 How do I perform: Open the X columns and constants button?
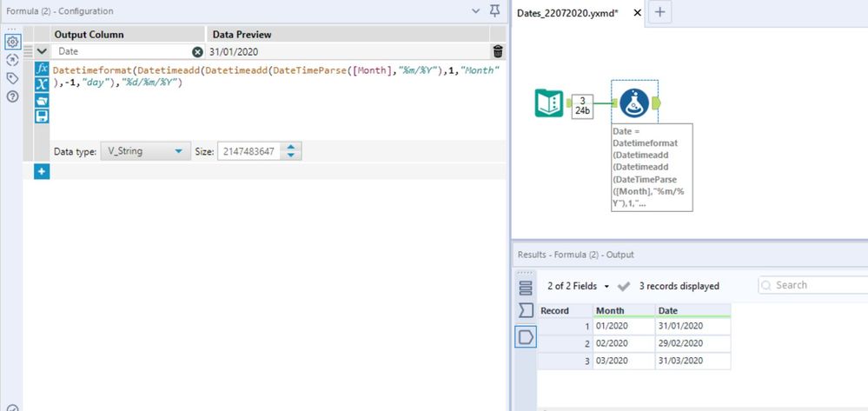tap(42, 84)
